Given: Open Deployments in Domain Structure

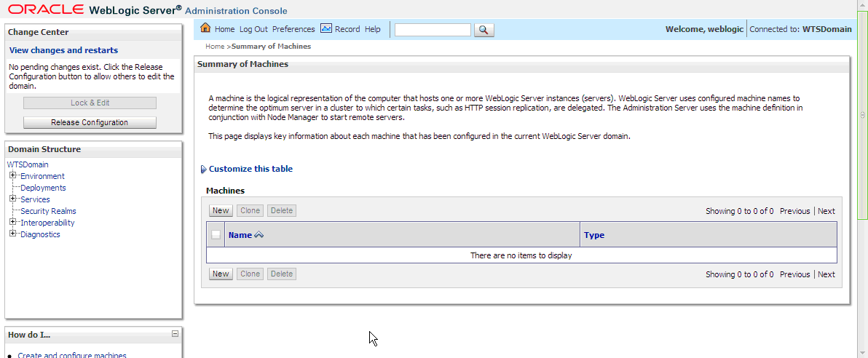Looking at the screenshot, I should pyautogui.click(x=43, y=188).
